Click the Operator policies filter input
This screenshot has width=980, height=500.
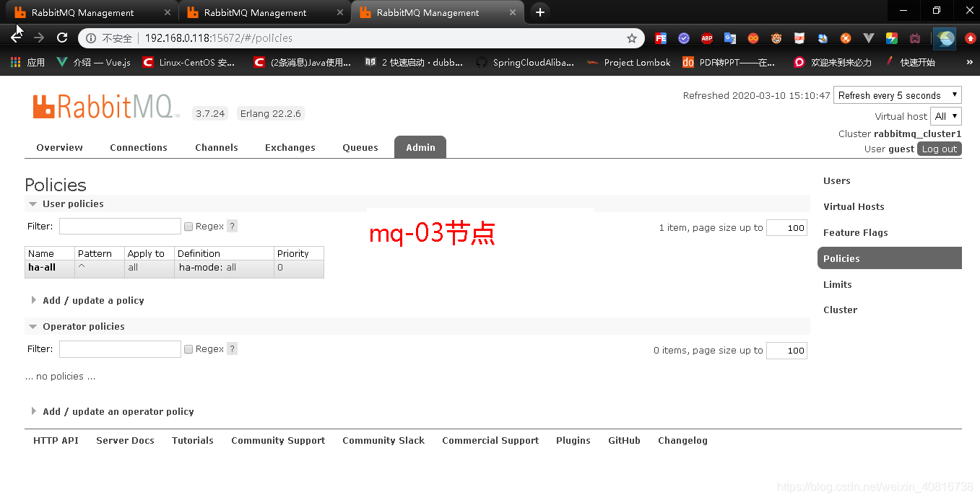[120, 349]
